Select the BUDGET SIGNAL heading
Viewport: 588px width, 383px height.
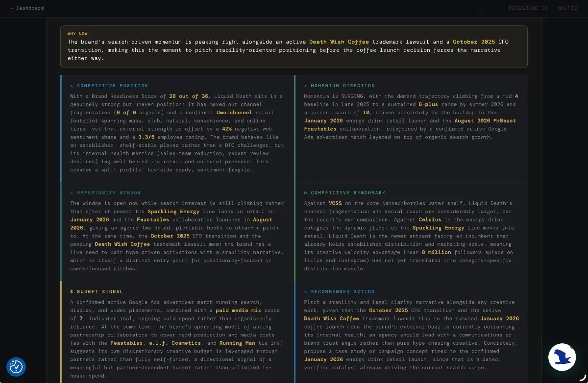[100, 292]
